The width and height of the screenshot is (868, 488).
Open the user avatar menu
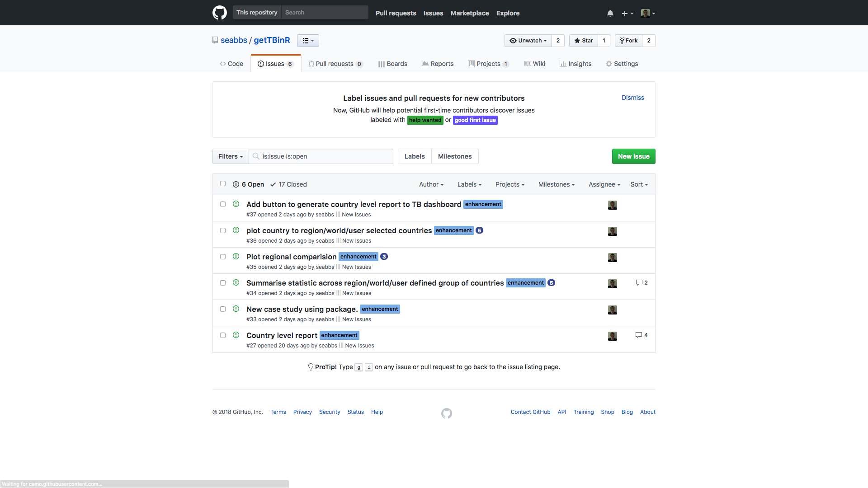(x=648, y=13)
